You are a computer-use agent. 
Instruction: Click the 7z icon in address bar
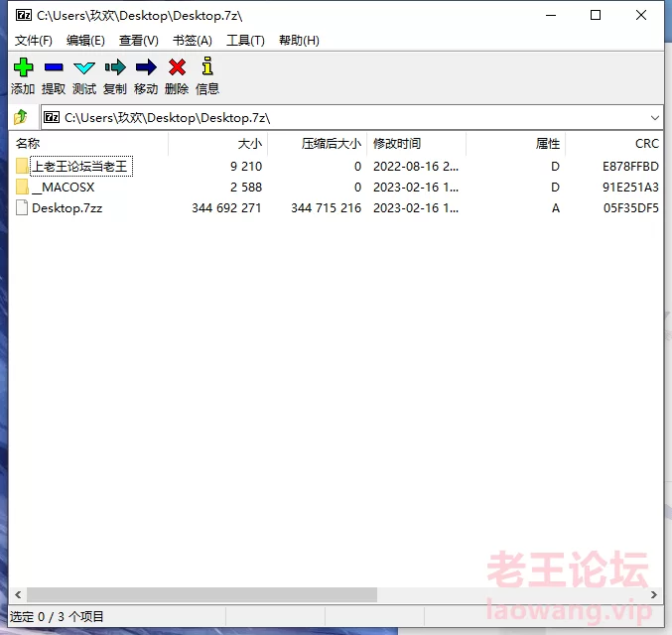click(x=52, y=117)
